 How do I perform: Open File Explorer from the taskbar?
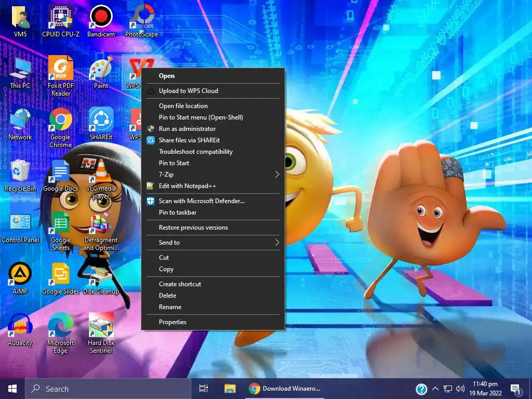(x=230, y=389)
